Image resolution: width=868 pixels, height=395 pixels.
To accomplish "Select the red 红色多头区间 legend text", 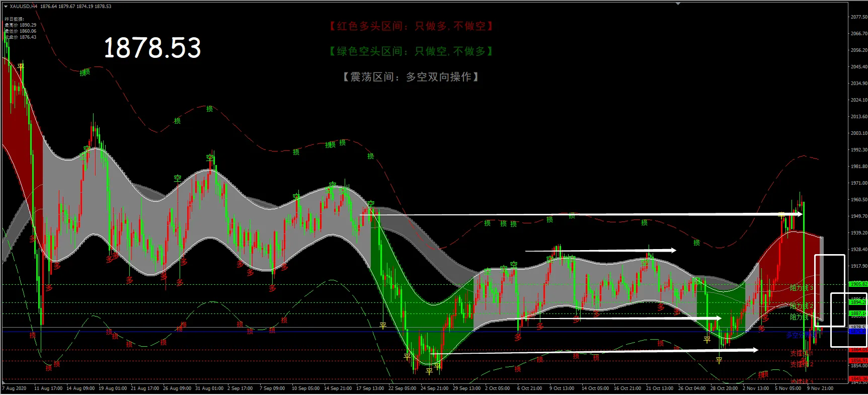I will (x=411, y=26).
